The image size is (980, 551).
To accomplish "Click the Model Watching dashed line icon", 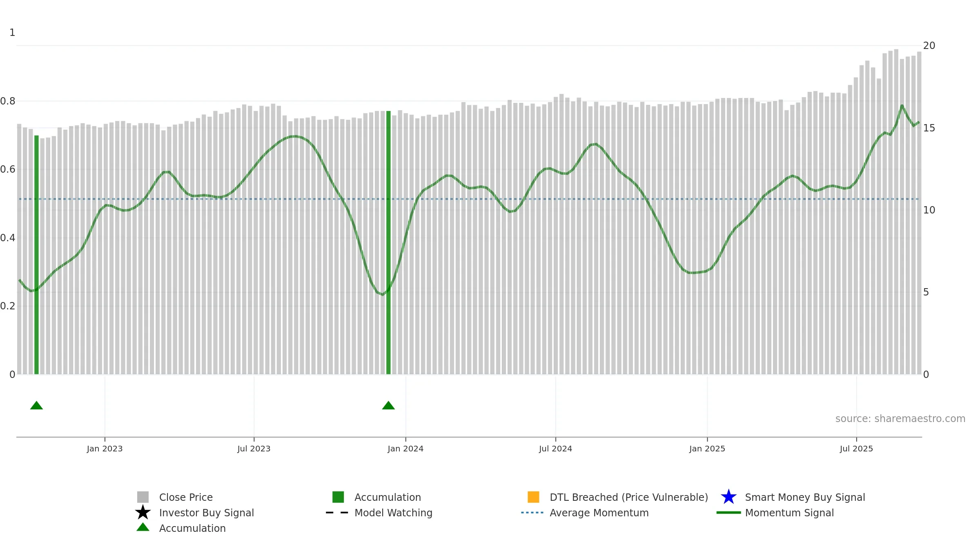I will point(337,513).
